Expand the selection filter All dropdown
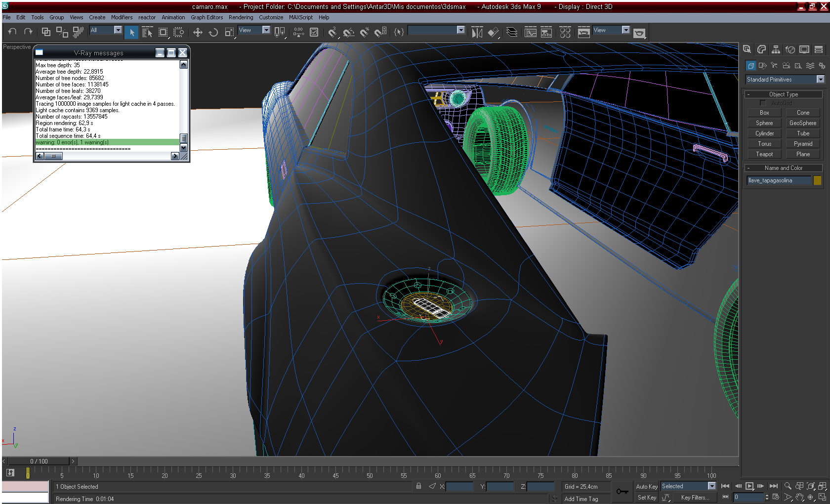 118,30
